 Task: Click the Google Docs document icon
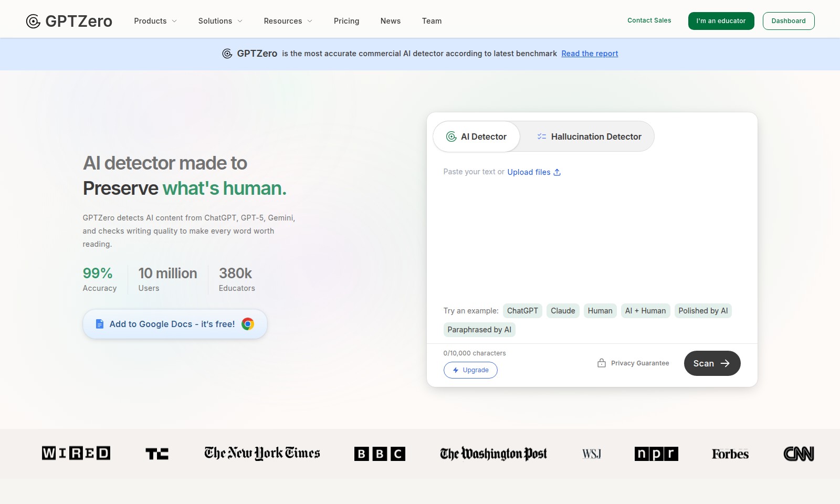click(100, 324)
